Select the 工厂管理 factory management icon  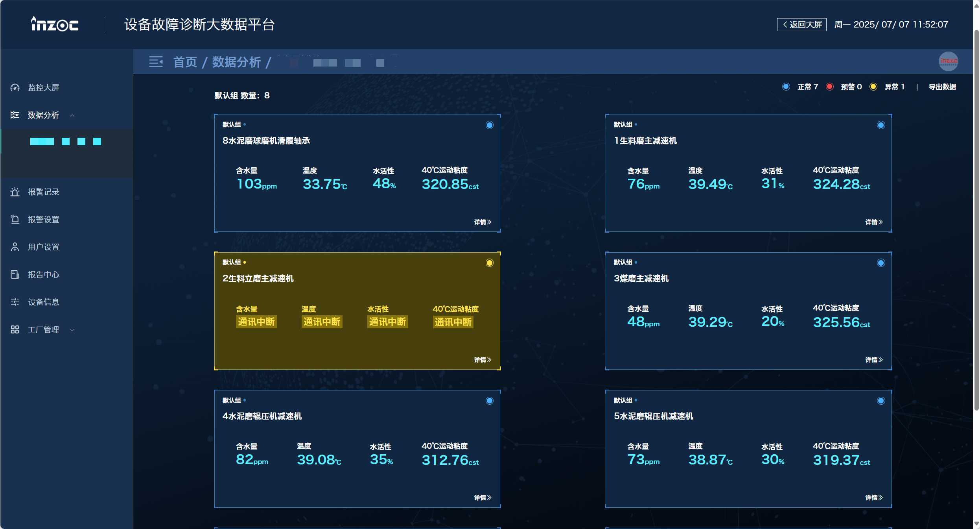tap(15, 329)
